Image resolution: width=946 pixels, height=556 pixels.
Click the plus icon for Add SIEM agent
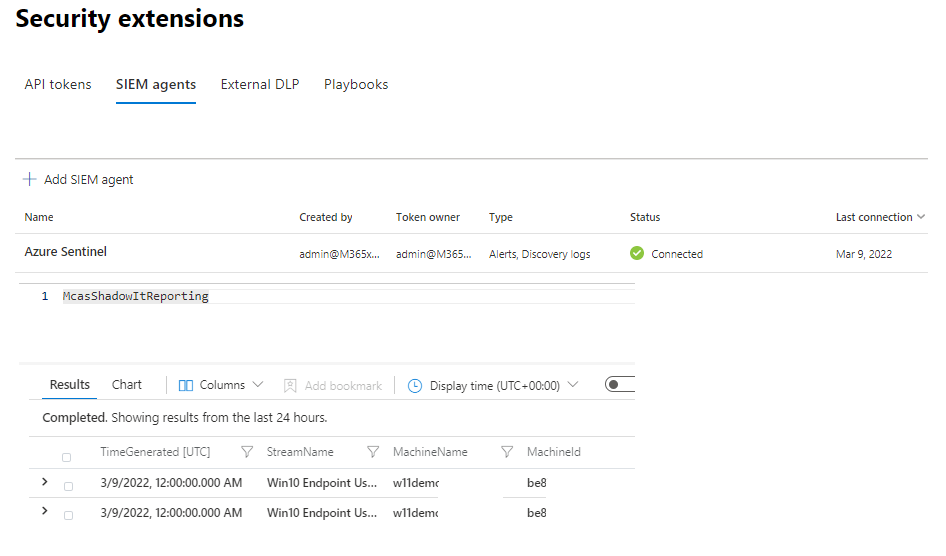(30, 180)
